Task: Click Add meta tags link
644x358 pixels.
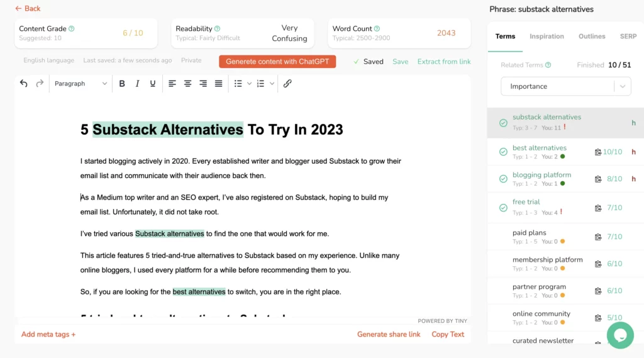Action: [x=48, y=334]
